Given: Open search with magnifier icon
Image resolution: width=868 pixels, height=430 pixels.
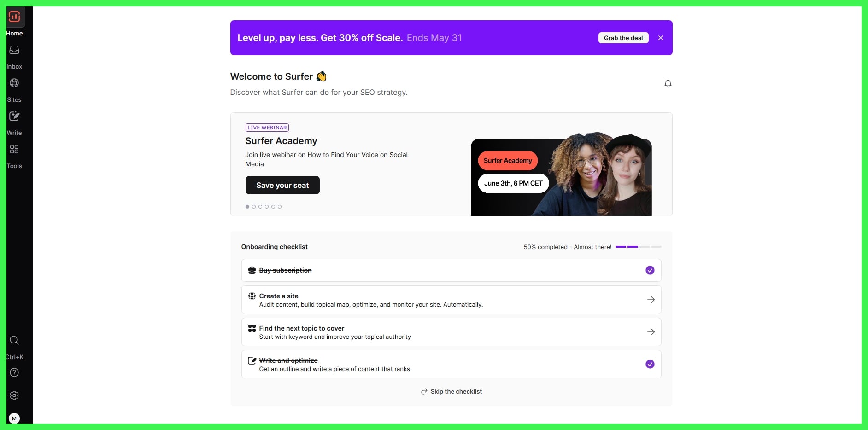Looking at the screenshot, I should point(14,340).
